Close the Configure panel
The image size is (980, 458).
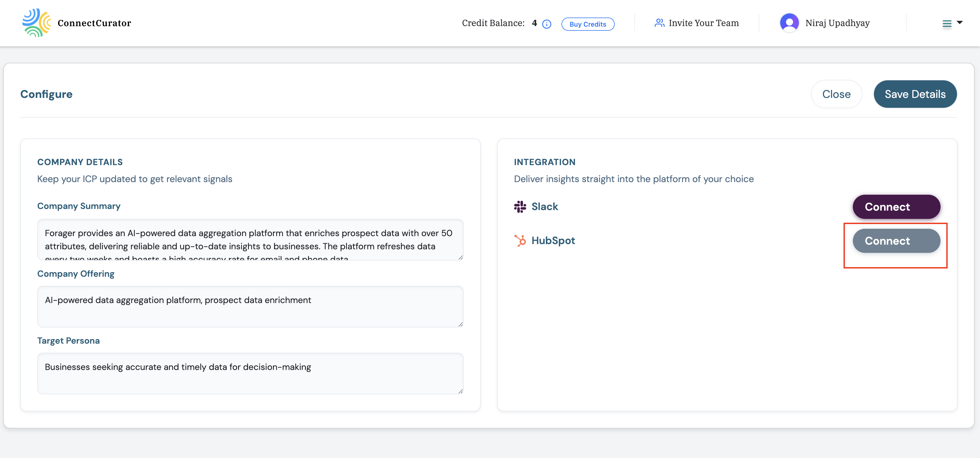click(x=836, y=94)
